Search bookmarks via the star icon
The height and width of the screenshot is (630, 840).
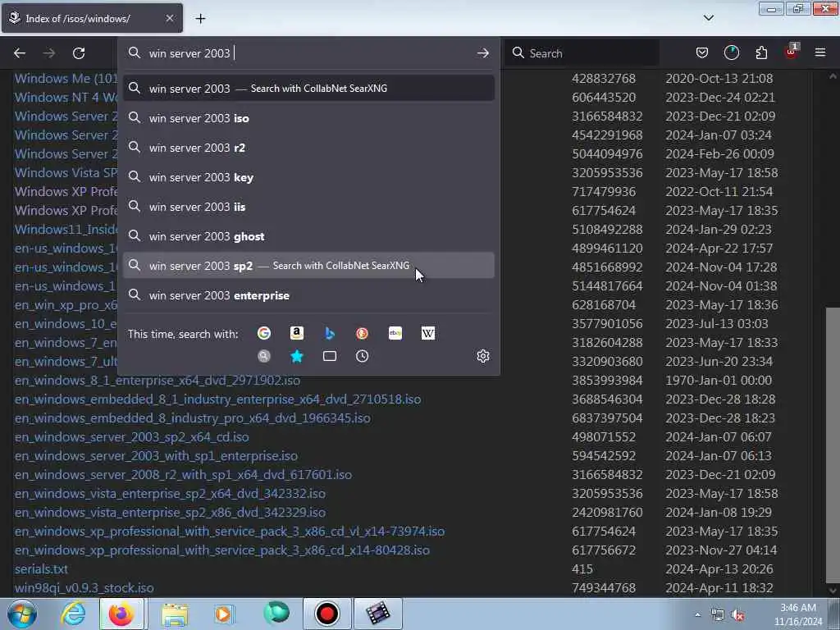pos(297,356)
